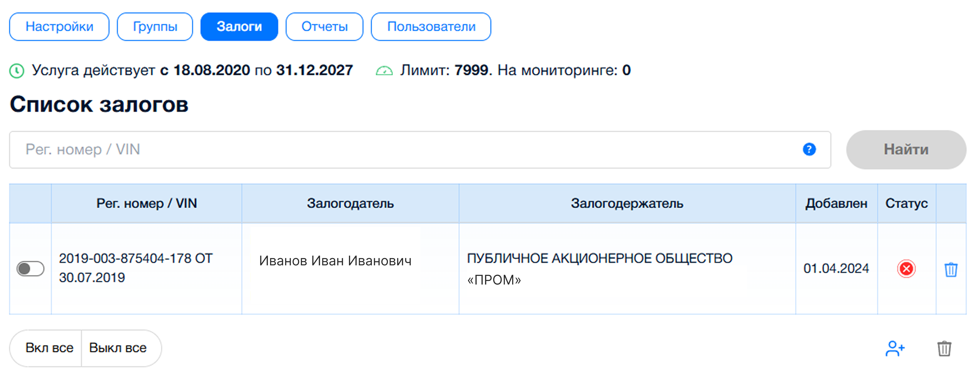
Task: Click the gray trash icon at bottom
Action: pyautogui.click(x=944, y=349)
